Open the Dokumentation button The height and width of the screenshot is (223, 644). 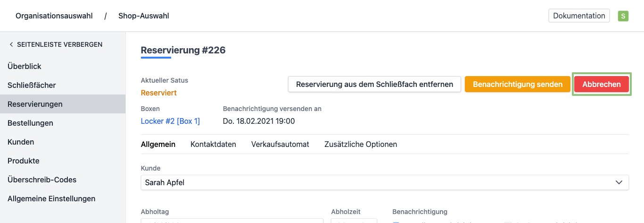[x=579, y=16]
